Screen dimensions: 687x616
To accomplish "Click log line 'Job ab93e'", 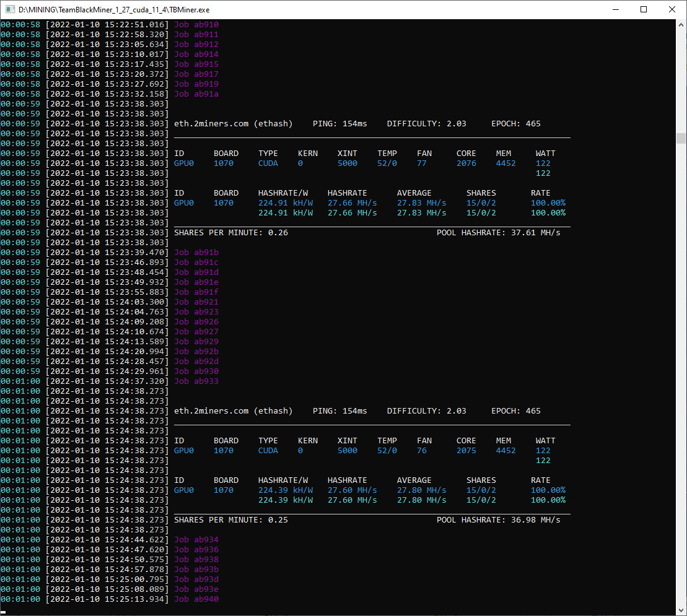I will [196, 589].
